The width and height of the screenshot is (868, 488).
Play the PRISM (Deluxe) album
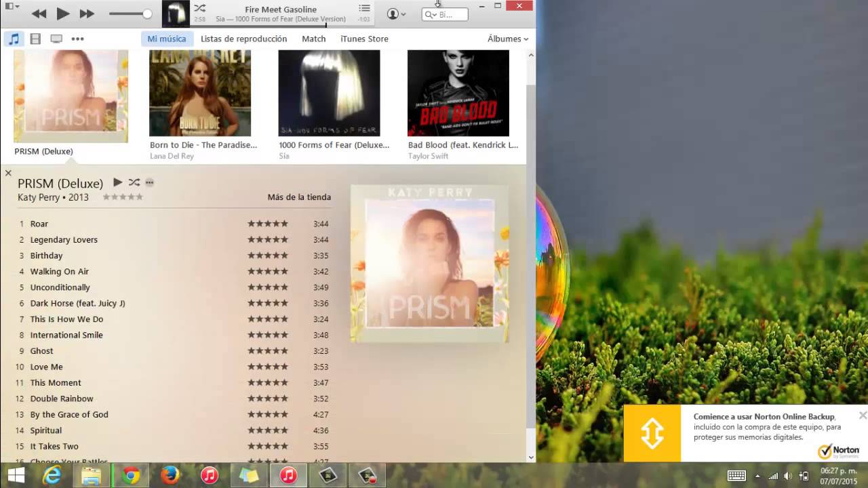(117, 182)
